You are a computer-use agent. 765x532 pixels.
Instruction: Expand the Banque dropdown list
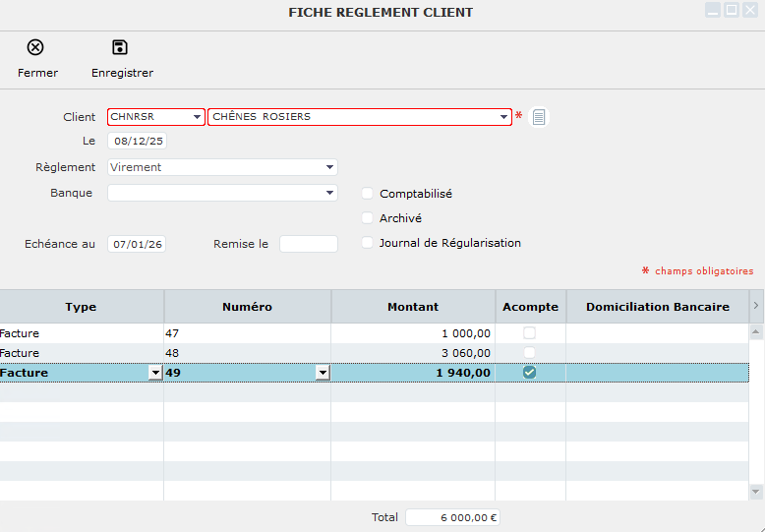pyautogui.click(x=329, y=194)
